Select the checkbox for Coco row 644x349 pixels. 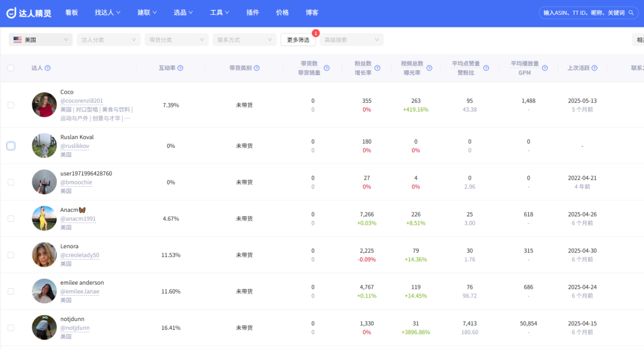(11, 105)
